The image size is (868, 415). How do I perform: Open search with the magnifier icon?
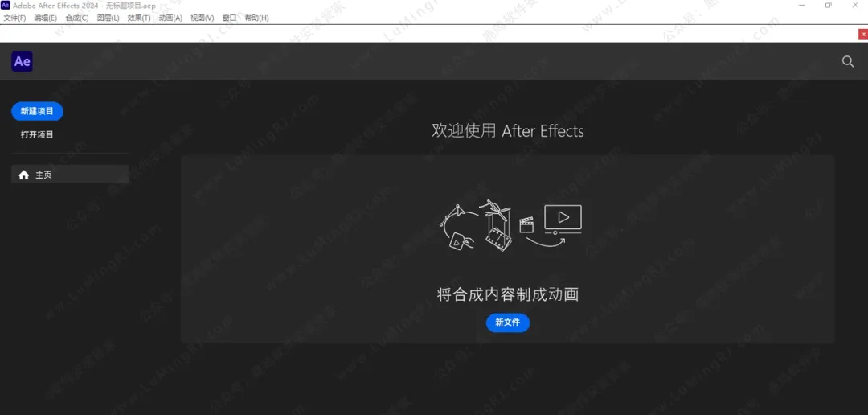pyautogui.click(x=848, y=61)
